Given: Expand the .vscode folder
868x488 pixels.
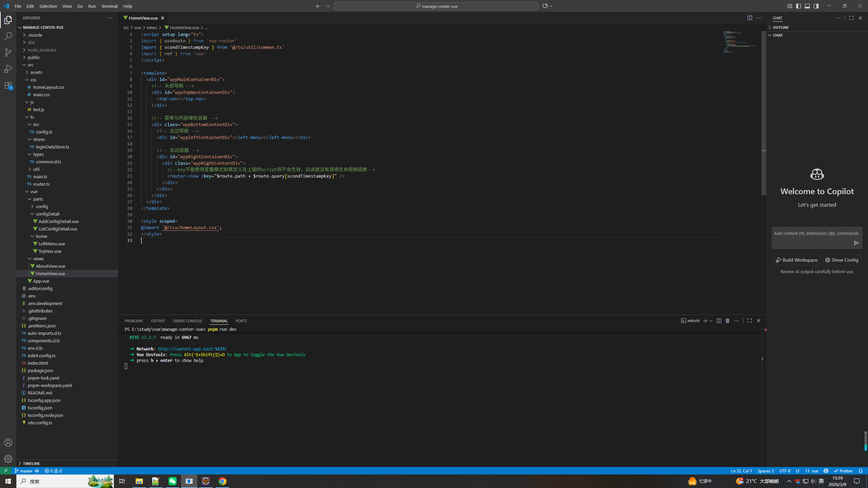Looking at the screenshot, I should point(67,35).
